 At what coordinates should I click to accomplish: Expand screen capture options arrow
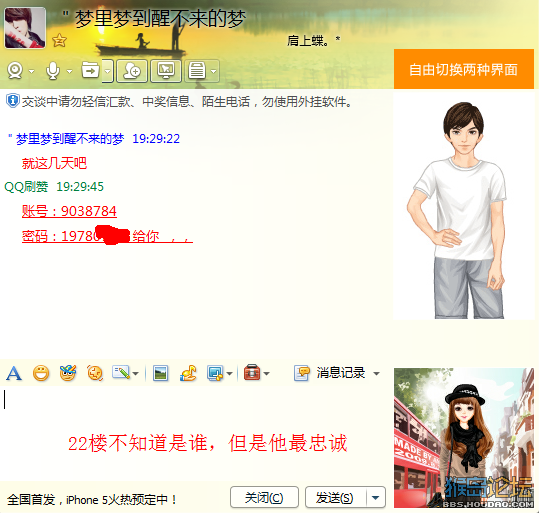230,374
